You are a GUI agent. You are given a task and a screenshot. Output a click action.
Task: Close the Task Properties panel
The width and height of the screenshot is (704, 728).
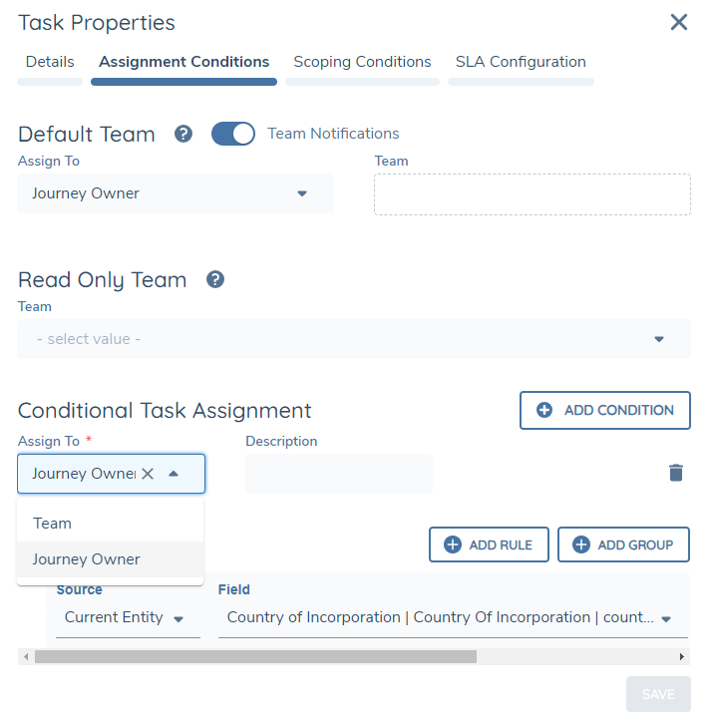click(x=679, y=22)
